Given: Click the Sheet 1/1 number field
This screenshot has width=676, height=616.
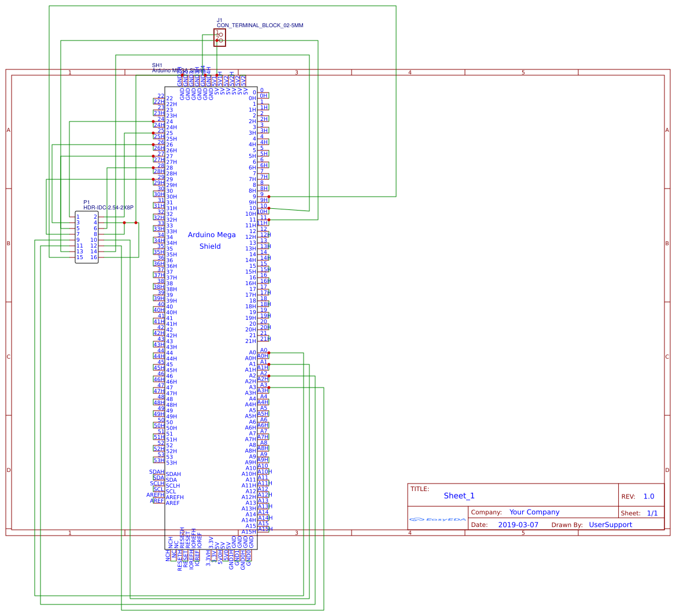Looking at the screenshot, I should tap(652, 513).
